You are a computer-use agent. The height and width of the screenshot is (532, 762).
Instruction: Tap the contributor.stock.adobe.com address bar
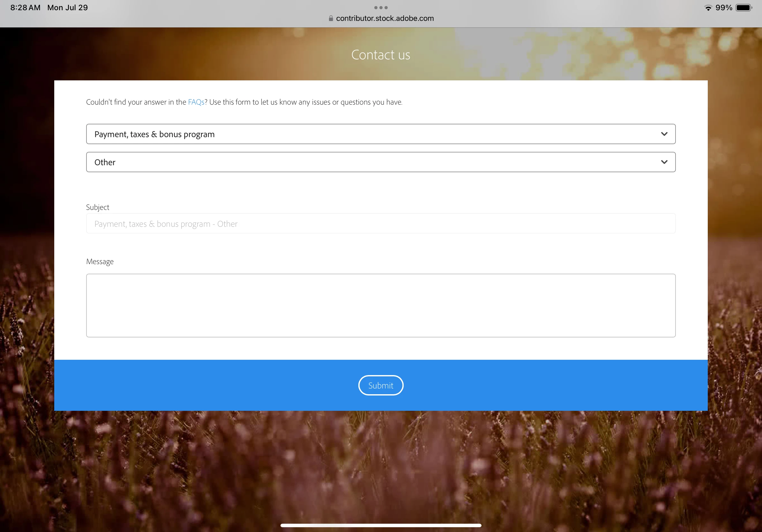click(385, 18)
